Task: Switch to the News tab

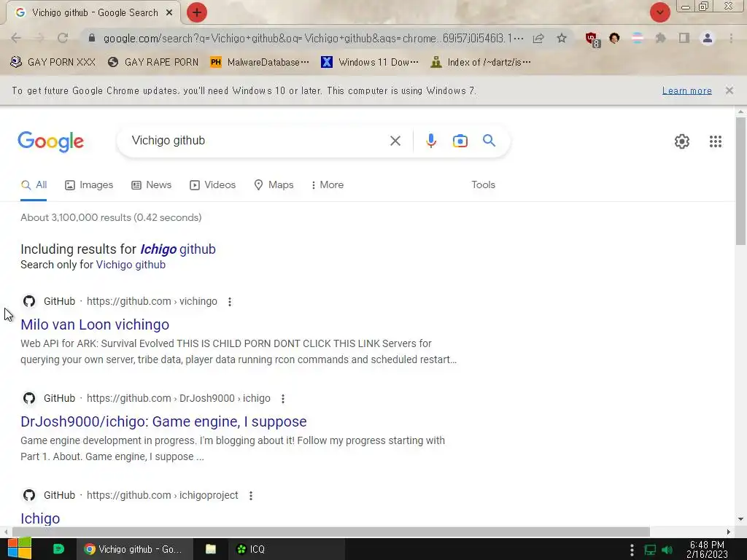Action: pos(152,185)
